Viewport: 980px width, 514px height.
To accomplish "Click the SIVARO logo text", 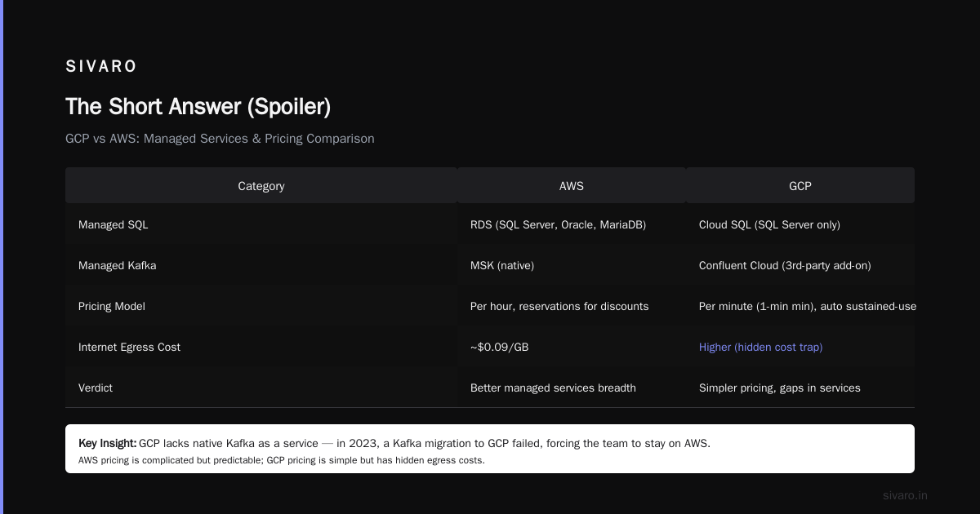I will pos(101,66).
